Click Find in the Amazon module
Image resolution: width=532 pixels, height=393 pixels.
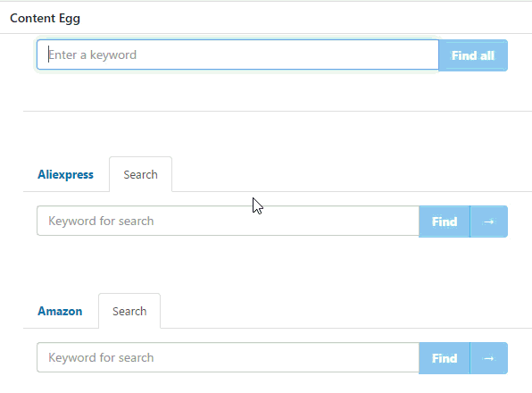pyautogui.click(x=445, y=358)
